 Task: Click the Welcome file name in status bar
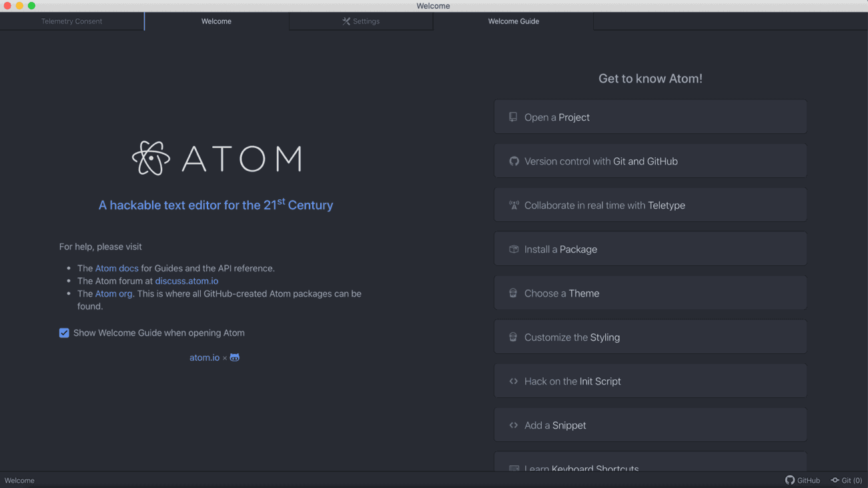tap(19, 480)
